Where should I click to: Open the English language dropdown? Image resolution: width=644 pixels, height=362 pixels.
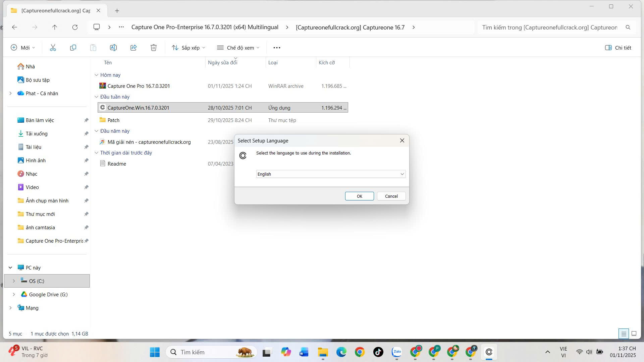(x=331, y=174)
